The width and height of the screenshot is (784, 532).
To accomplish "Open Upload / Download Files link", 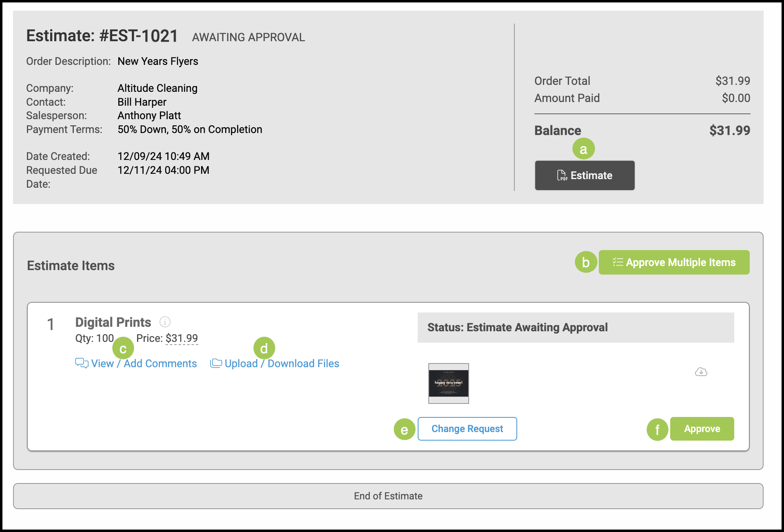I will pyautogui.click(x=282, y=364).
